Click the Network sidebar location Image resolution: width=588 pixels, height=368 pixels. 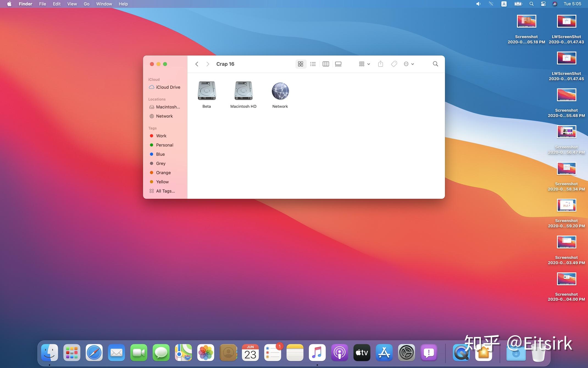tap(164, 116)
